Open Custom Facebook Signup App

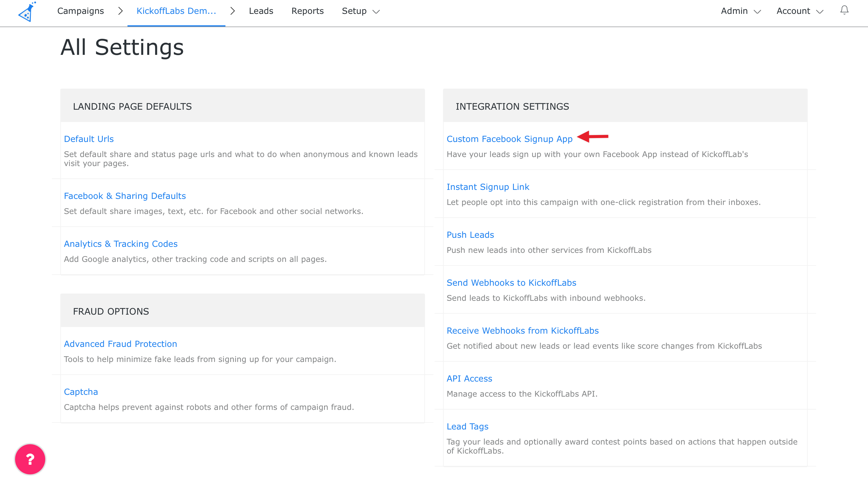[509, 139]
